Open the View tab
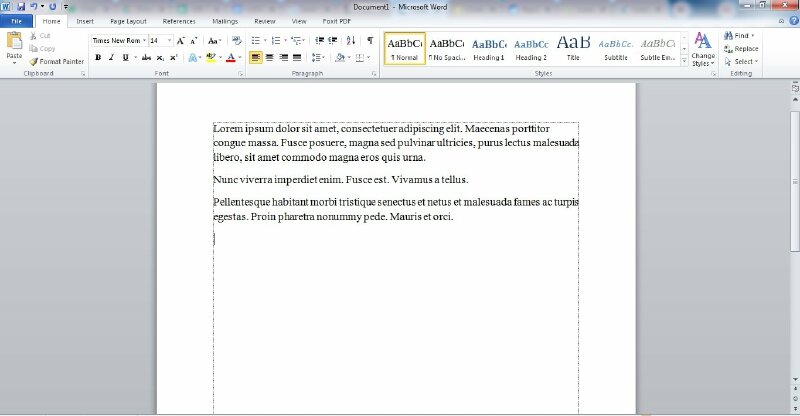 tap(298, 21)
